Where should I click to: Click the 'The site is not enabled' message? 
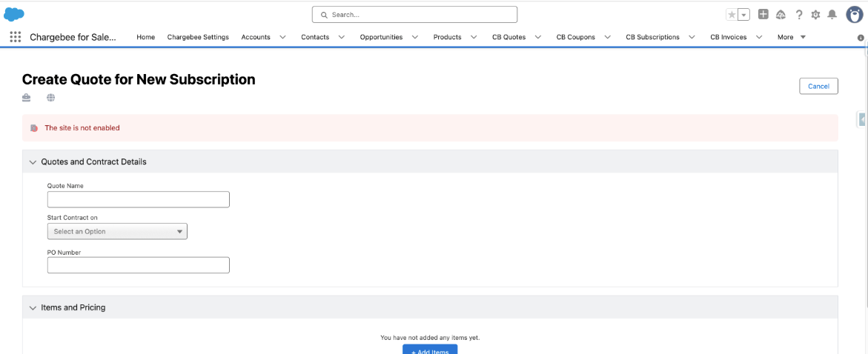82,128
